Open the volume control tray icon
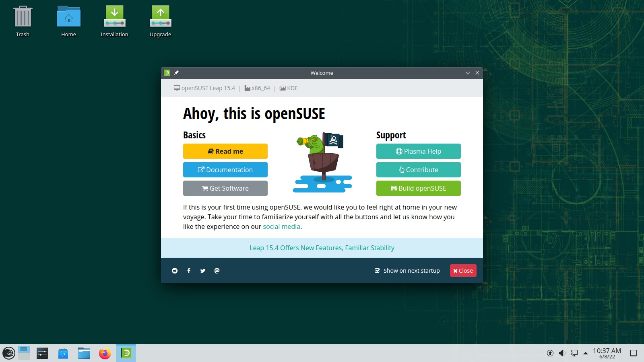Image resolution: width=644 pixels, height=362 pixels. pyautogui.click(x=562, y=353)
